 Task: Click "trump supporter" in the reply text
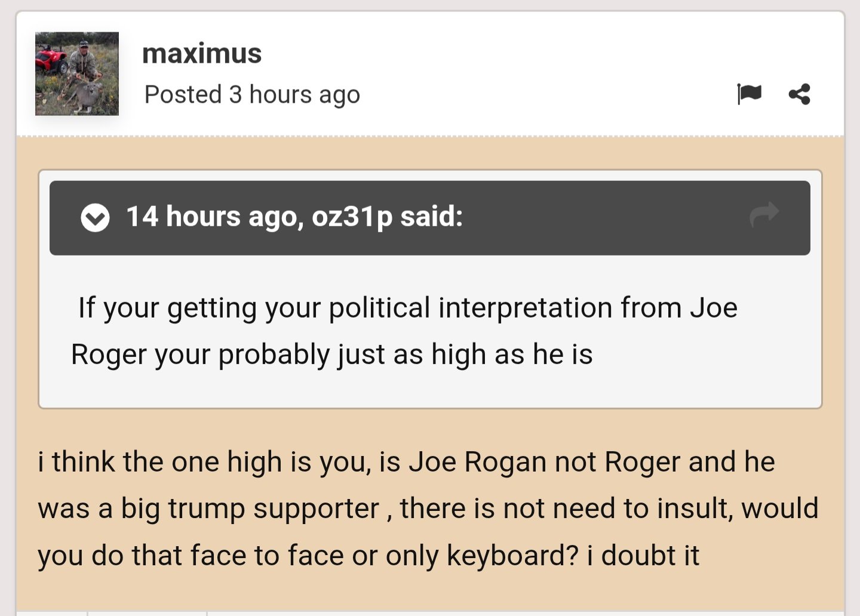(274, 509)
